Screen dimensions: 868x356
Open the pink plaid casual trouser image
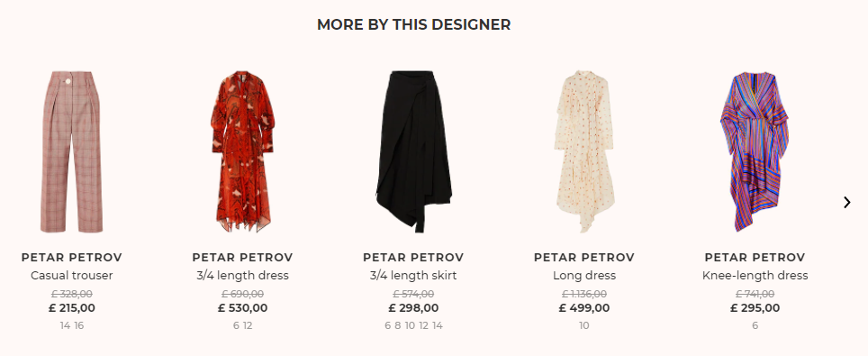[x=72, y=151]
